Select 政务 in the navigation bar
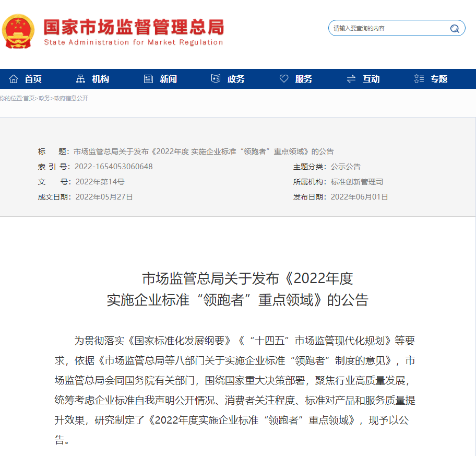Image resolution: width=476 pixels, height=456 pixels. pos(236,79)
